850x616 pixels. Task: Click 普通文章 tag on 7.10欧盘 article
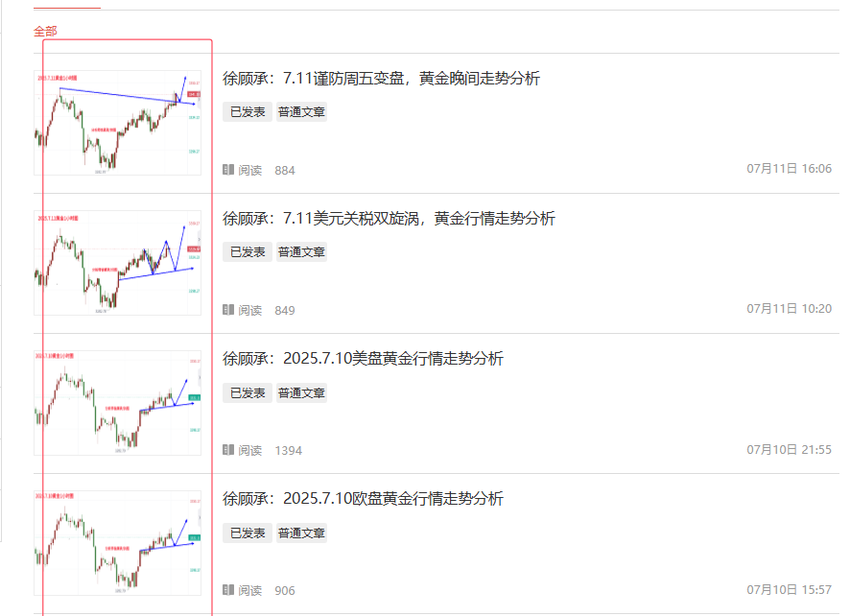(x=301, y=533)
